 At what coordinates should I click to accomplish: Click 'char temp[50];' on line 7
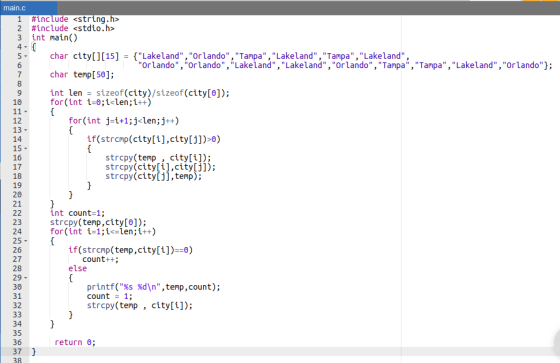[82, 74]
